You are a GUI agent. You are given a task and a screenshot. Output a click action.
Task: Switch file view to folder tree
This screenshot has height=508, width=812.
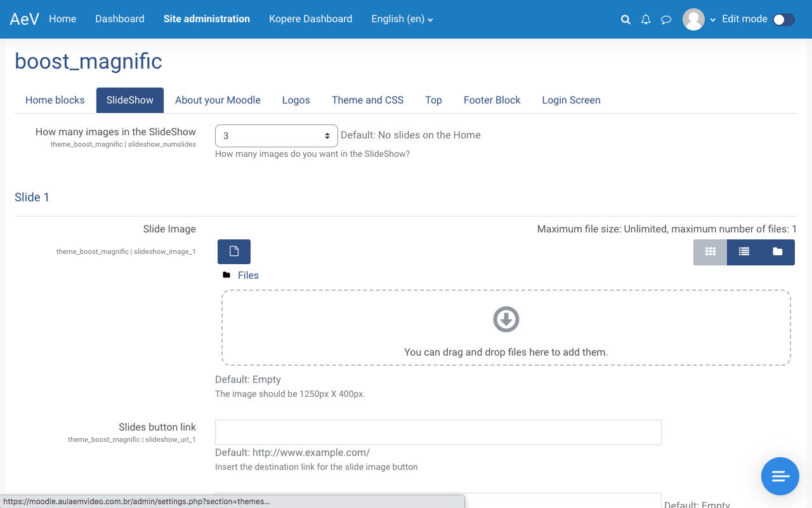coord(778,252)
